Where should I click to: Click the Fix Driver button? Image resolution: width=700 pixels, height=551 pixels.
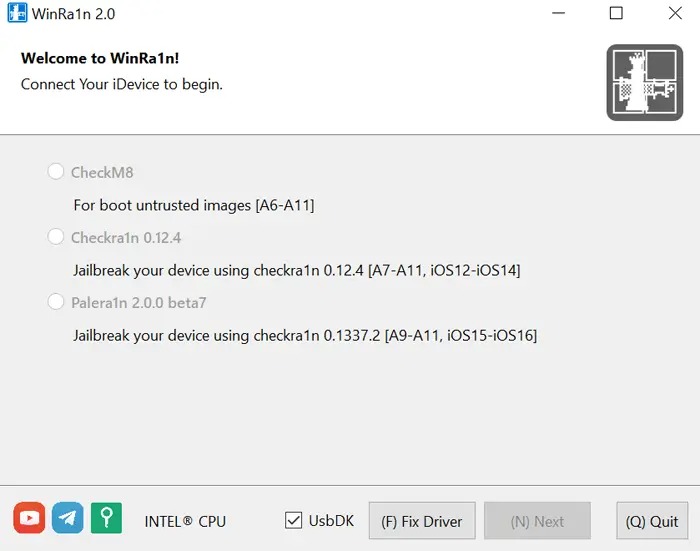(x=422, y=521)
